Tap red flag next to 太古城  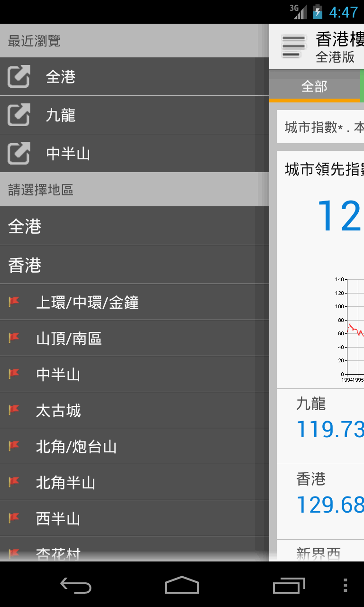coord(14,410)
